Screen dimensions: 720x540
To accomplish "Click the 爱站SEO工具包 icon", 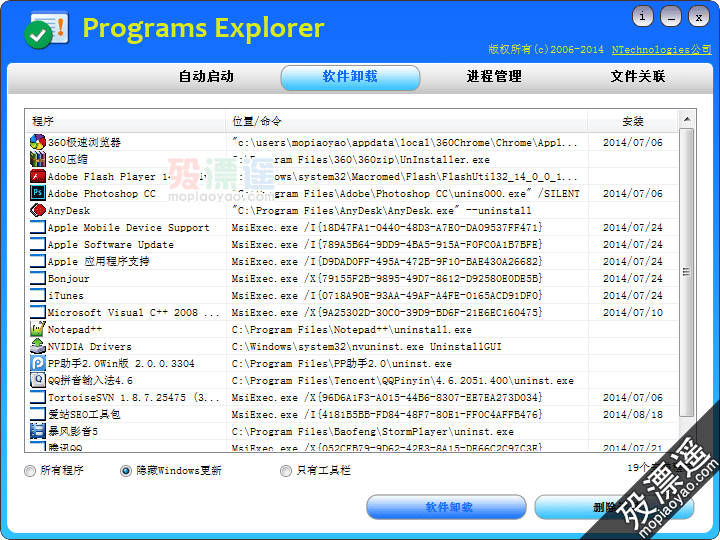I will point(38,414).
